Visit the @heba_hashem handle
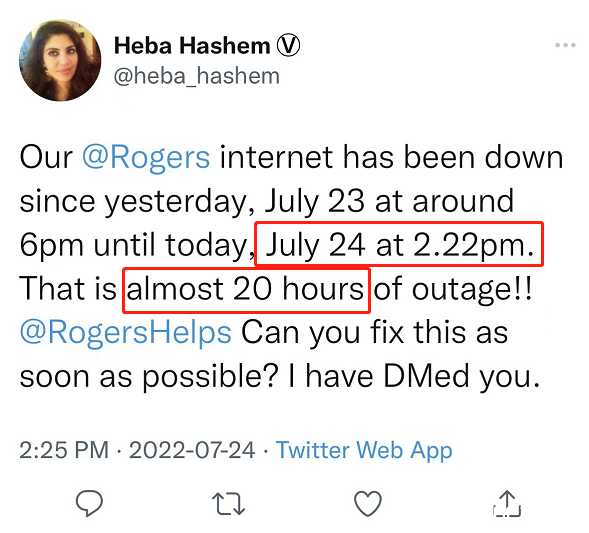 196,76
